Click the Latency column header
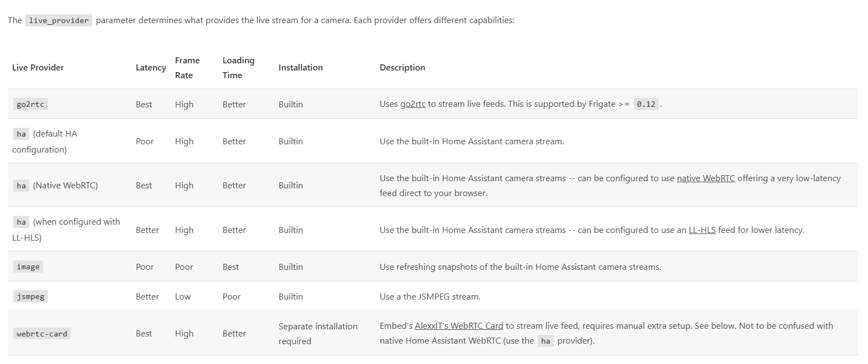 (151, 68)
